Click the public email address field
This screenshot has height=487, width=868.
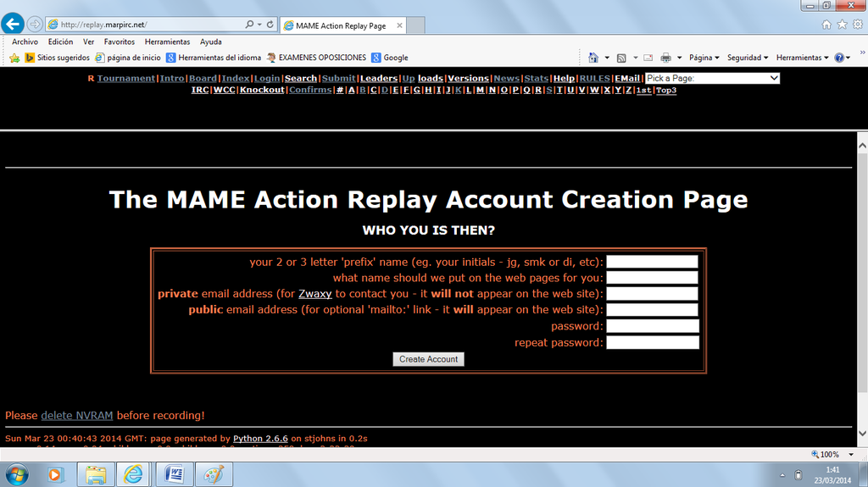pos(652,310)
